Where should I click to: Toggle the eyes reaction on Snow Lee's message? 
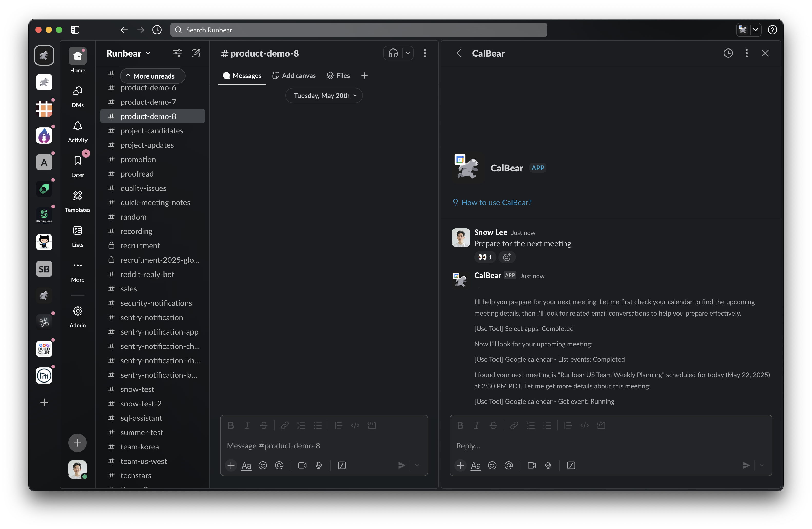[x=485, y=257]
